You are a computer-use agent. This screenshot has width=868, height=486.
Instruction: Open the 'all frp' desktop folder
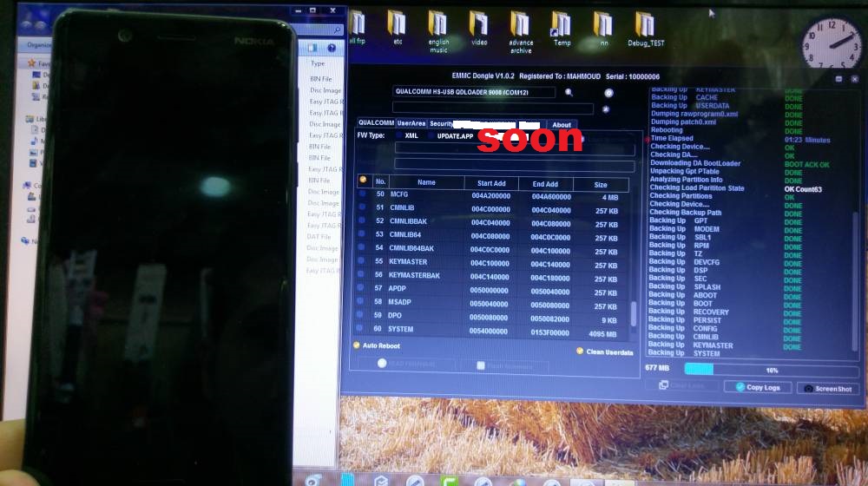357,28
